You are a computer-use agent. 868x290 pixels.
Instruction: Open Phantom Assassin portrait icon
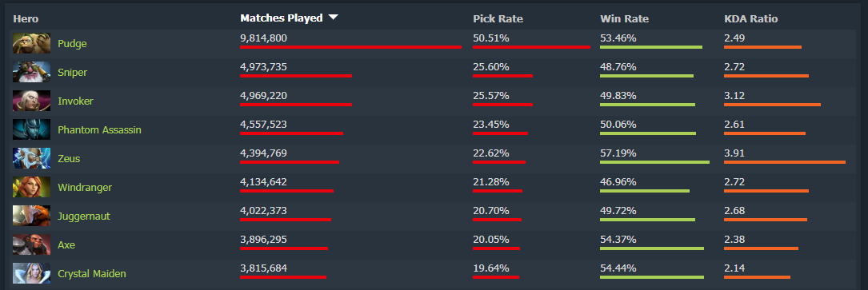coord(31,129)
